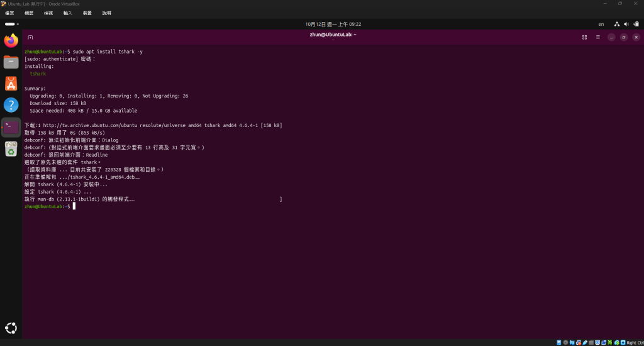Click the '取得 158 kB 用了 0s' line
Screen dimensions: 644x346
pyautogui.click(x=65, y=133)
